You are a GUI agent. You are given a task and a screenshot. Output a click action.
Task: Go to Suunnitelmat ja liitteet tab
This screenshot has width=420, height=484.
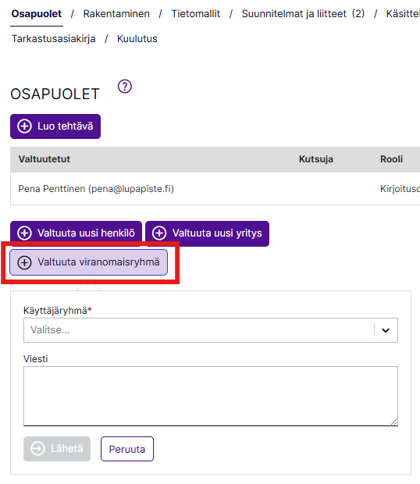point(303,14)
